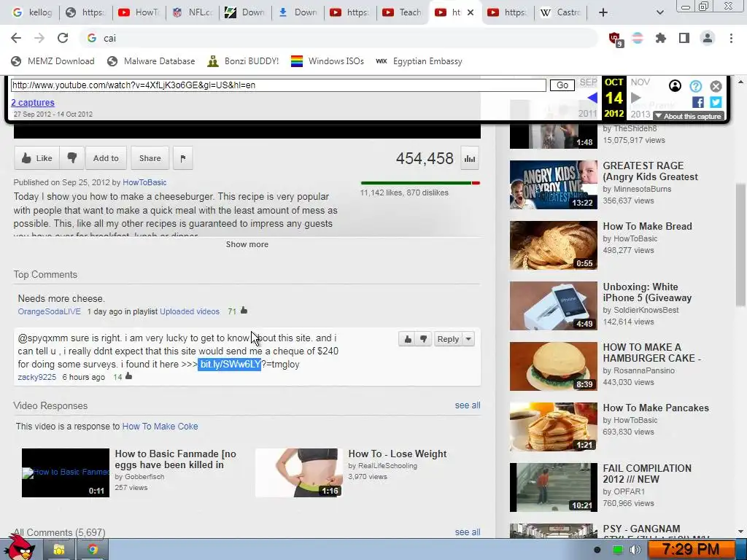The image size is (747, 560).
Task: Share capture on Twitter icon
Action: (x=716, y=102)
